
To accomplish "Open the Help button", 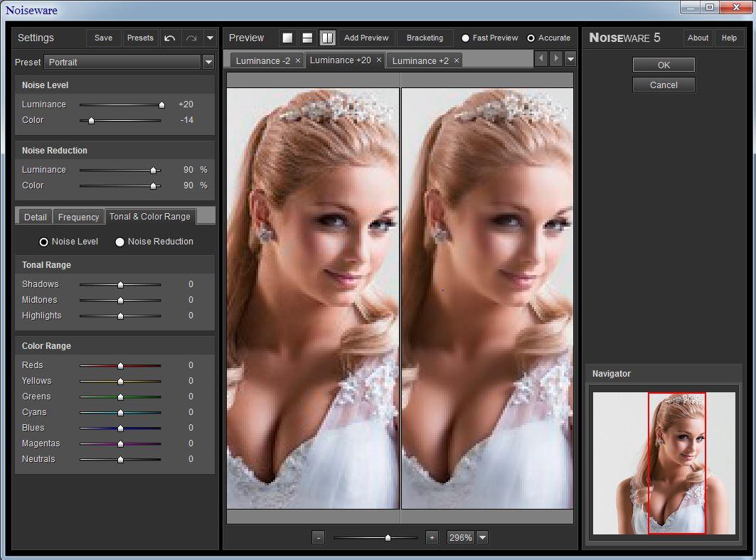I will point(729,38).
